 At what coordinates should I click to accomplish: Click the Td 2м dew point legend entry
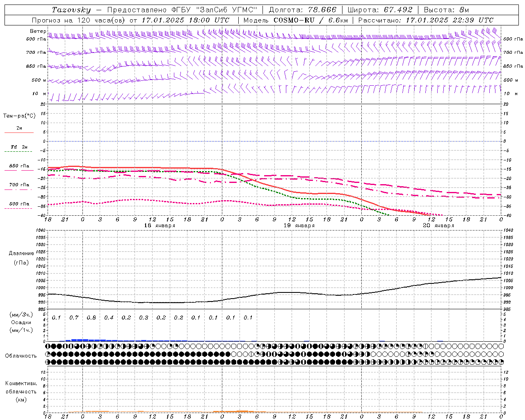tap(19, 147)
